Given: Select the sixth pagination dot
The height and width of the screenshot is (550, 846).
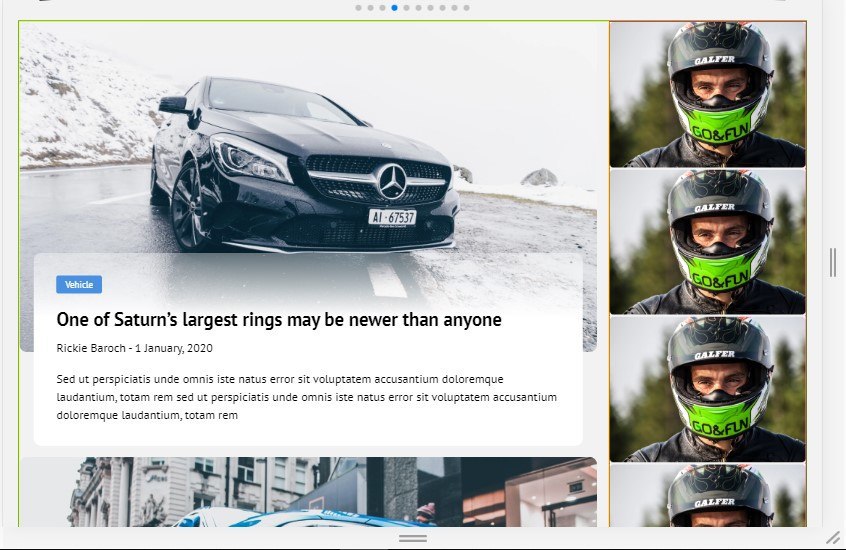Looking at the screenshot, I should click(419, 8).
